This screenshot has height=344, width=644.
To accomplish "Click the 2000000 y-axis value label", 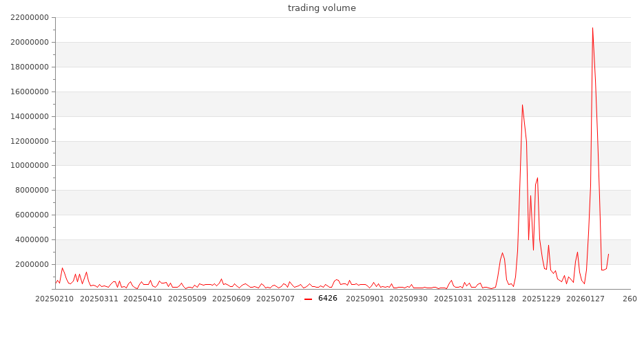I will click(x=31, y=264).
